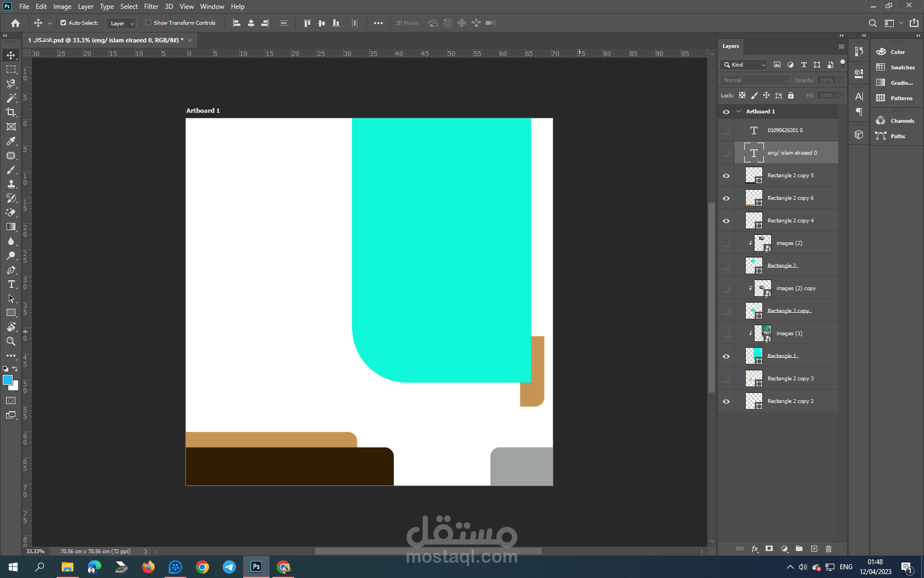Click the Home icon in options bar

[x=15, y=23]
